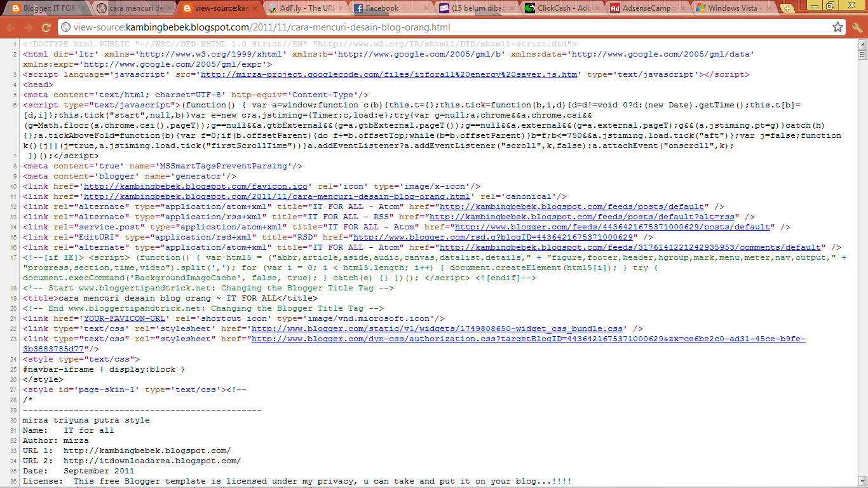Open the mirza-project energy saver js link
The image size is (868, 488).
coord(389,74)
